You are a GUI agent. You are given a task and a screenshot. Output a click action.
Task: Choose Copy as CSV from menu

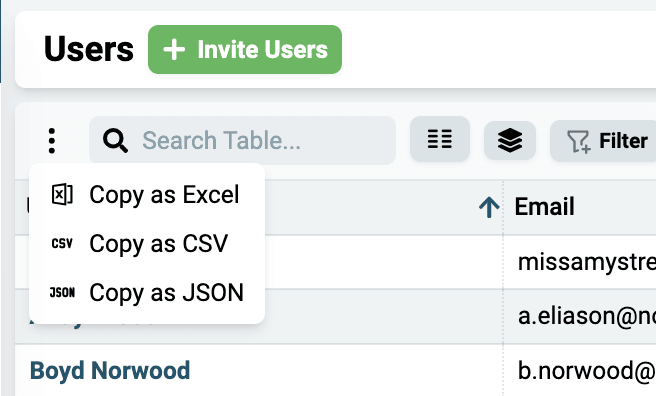tap(147, 243)
